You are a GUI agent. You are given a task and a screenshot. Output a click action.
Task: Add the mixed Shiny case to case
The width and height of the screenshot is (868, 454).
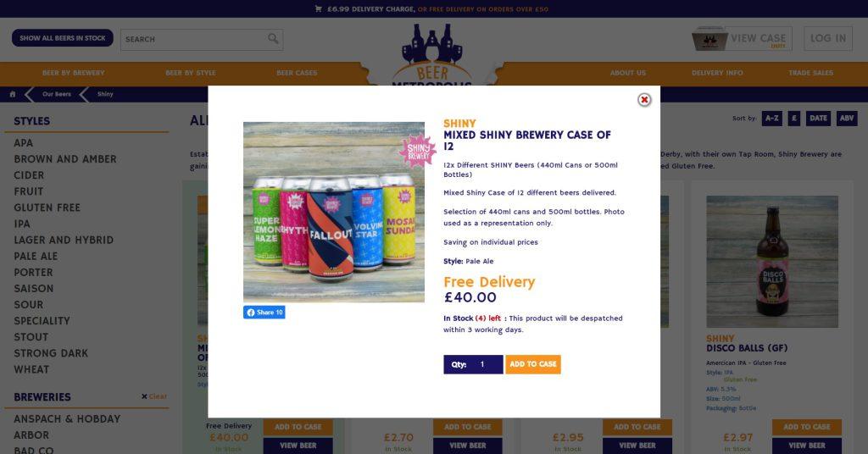tap(533, 364)
